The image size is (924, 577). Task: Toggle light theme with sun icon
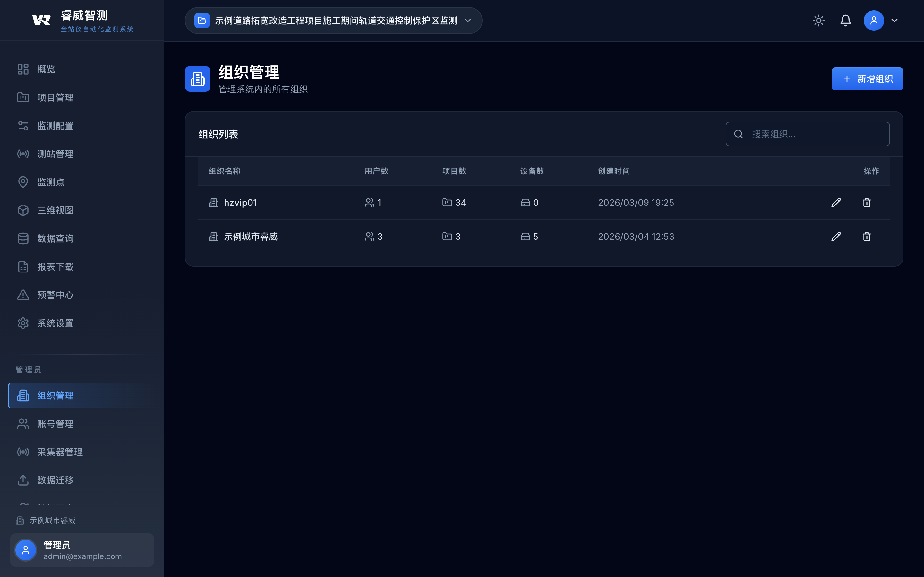pyautogui.click(x=819, y=21)
